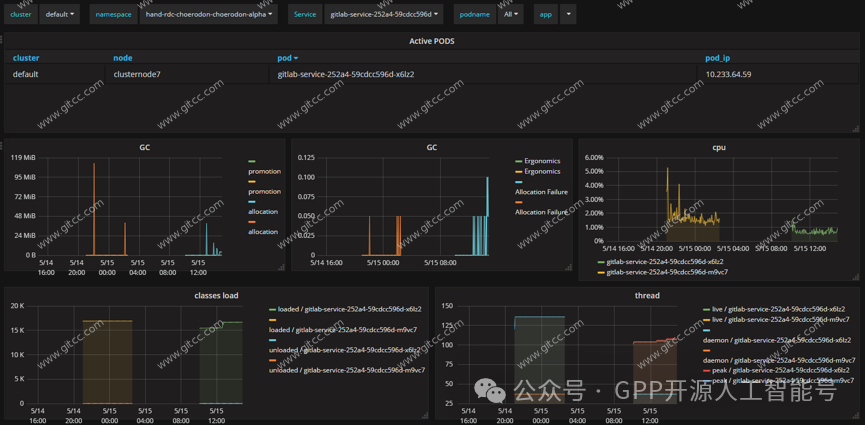Open the Active PODS panel title menu

point(431,41)
